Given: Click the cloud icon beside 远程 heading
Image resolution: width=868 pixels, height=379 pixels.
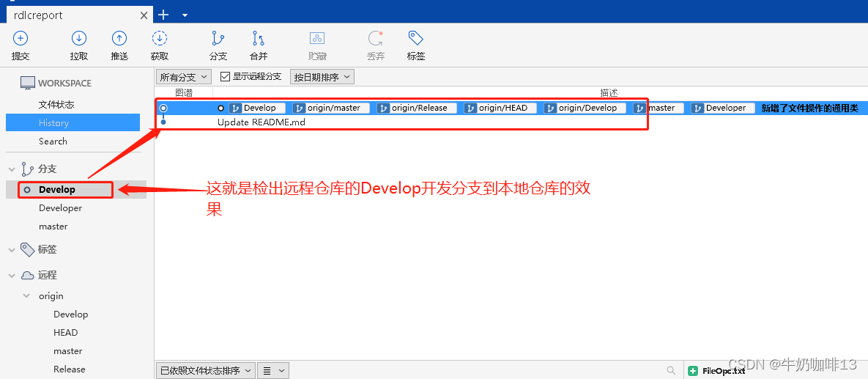Looking at the screenshot, I should click(28, 276).
